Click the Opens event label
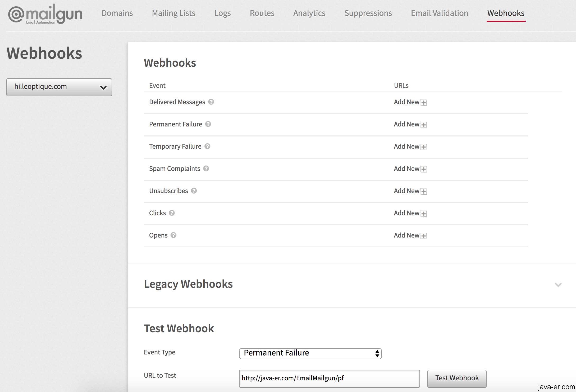Image resolution: width=576 pixels, height=392 pixels. (158, 235)
